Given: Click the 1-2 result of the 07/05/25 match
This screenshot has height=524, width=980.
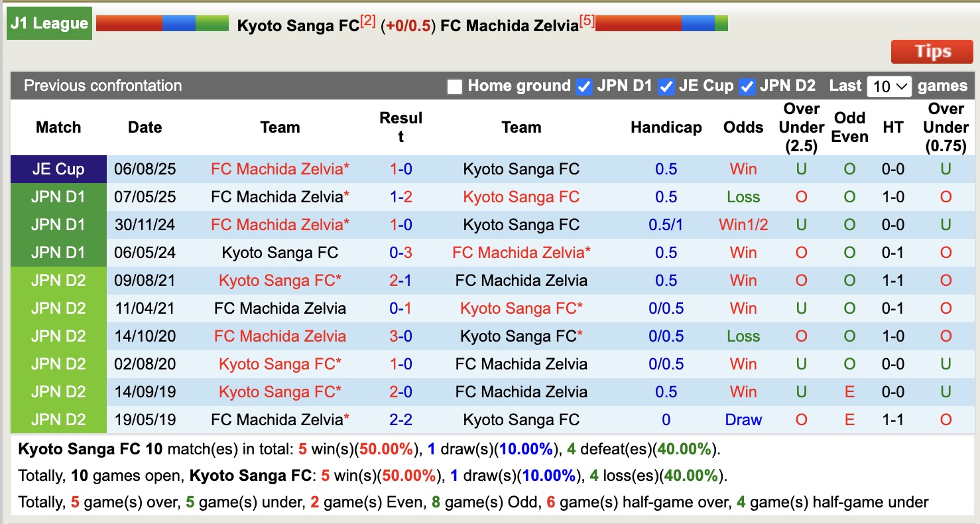Looking at the screenshot, I should pyautogui.click(x=400, y=196).
